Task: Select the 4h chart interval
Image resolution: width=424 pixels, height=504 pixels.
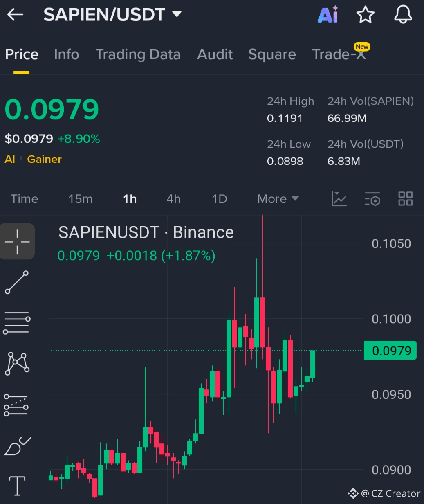Action: (173, 199)
